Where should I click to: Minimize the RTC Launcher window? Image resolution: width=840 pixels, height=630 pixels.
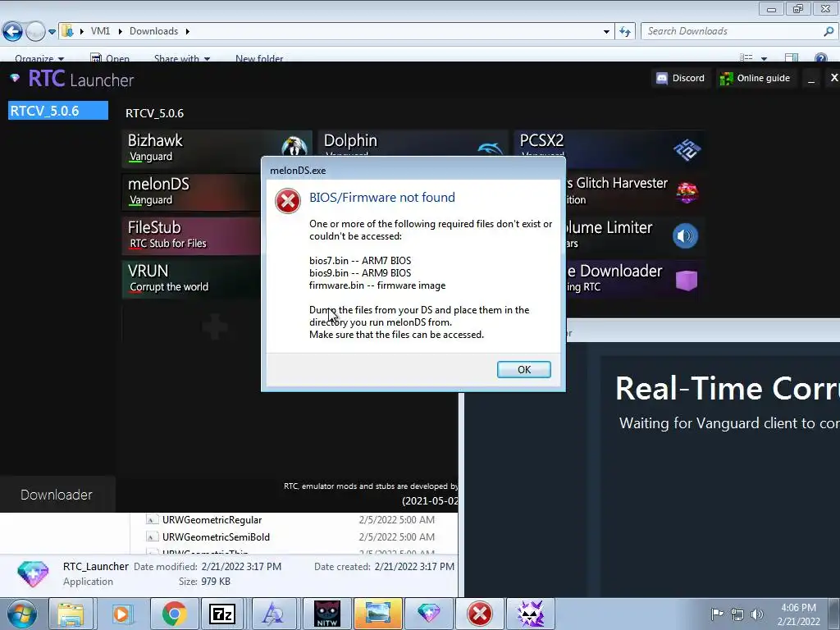click(x=811, y=79)
